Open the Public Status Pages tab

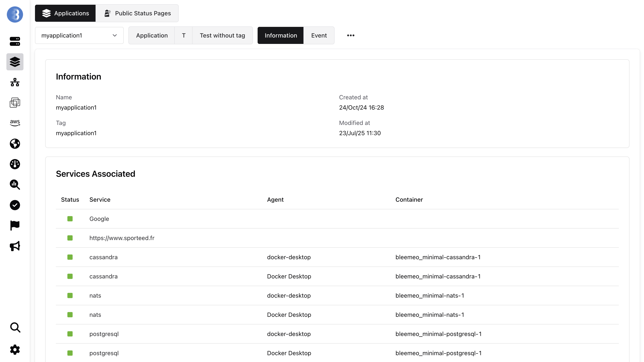pyautogui.click(x=137, y=13)
